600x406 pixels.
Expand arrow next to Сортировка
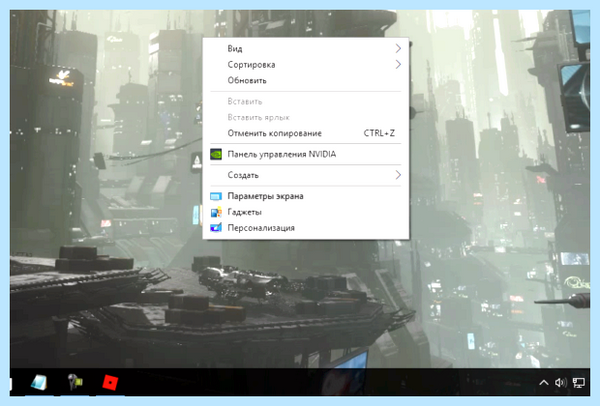click(398, 65)
